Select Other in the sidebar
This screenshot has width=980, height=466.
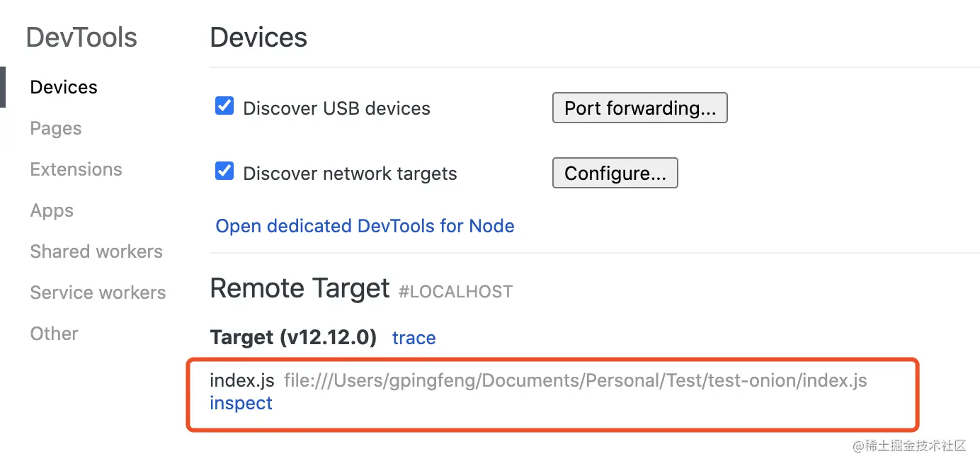point(54,334)
